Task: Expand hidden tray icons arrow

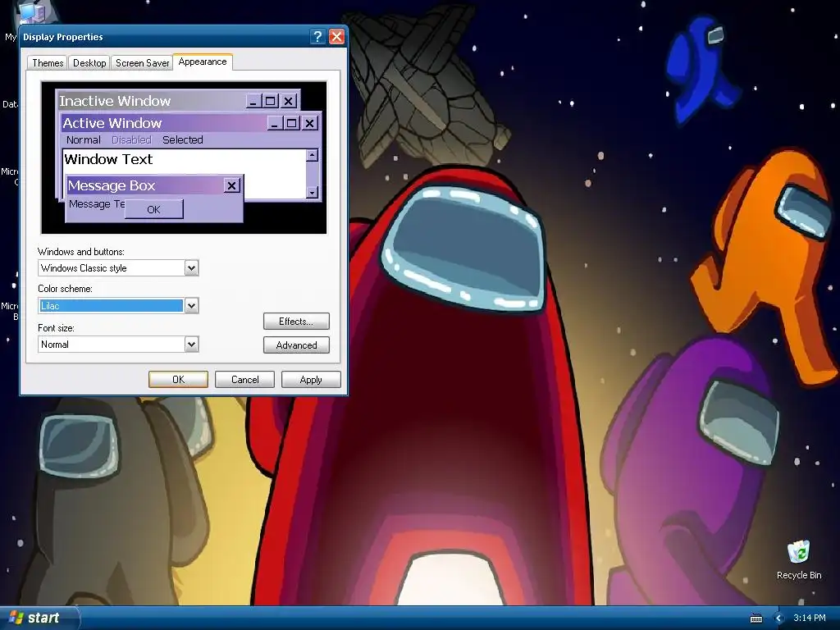Action: point(778,619)
